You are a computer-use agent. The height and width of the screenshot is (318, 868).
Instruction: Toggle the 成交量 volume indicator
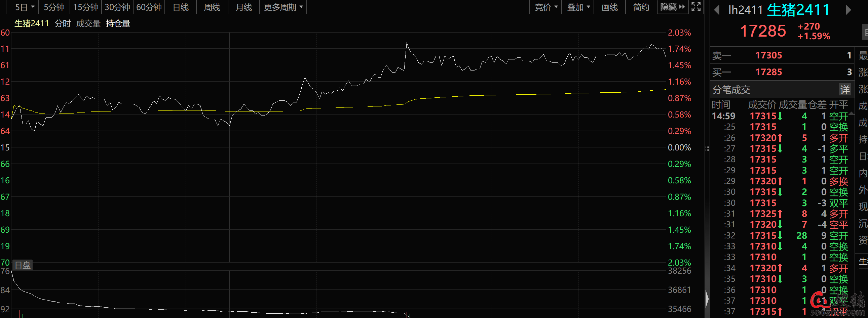(88, 24)
